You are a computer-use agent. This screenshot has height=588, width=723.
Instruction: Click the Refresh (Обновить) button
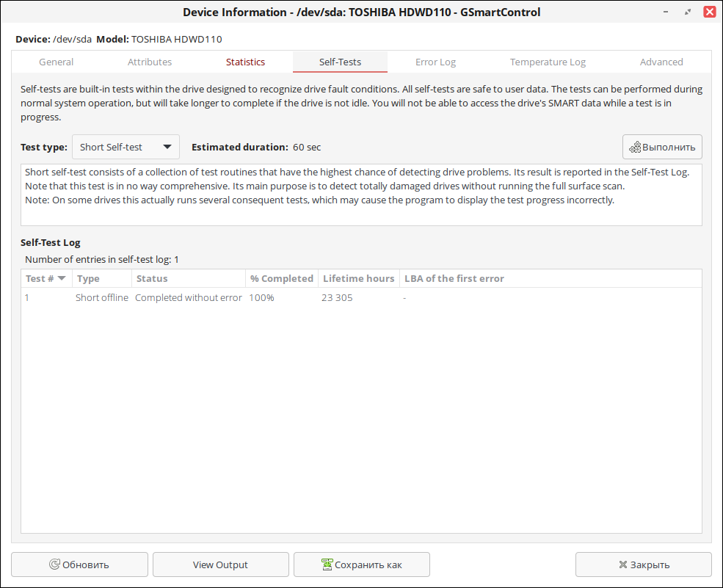(79, 565)
